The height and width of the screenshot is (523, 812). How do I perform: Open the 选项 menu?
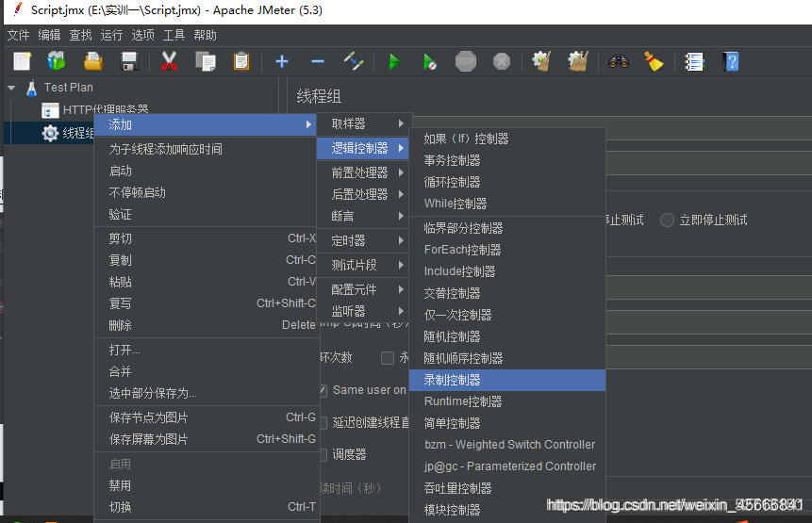(x=142, y=35)
